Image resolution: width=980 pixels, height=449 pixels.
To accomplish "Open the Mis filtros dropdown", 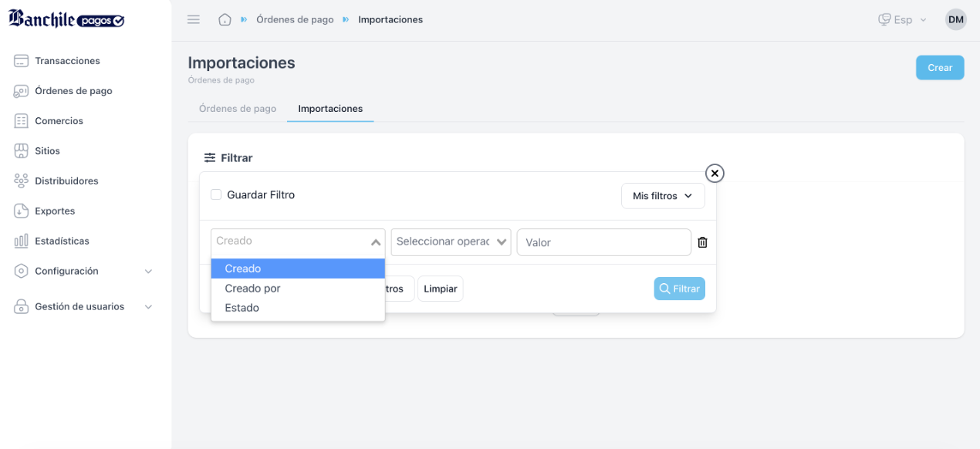I will point(663,196).
